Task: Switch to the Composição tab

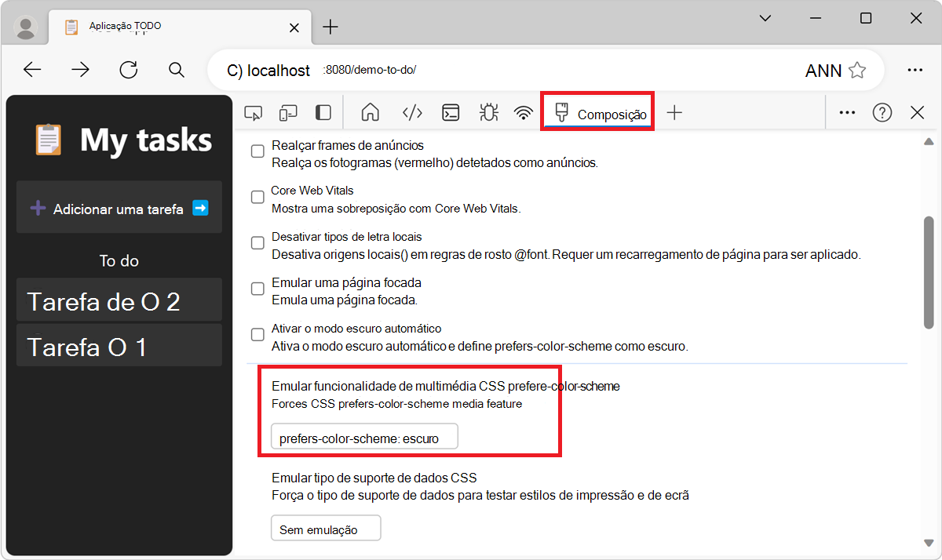Action: pyautogui.click(x=597, y=112)
